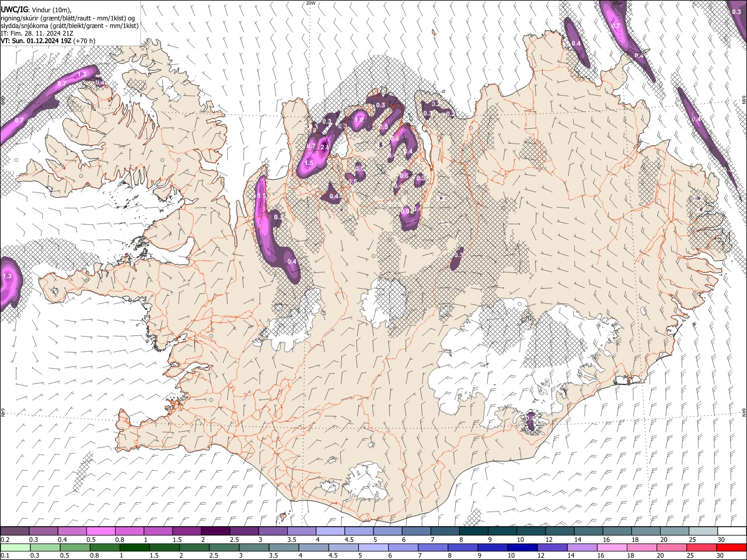Image resolution: width=747 pixels, height=560 pixels.
Task: Select the rain-scale swatch labeled 4.5
Action: point(343,547)
